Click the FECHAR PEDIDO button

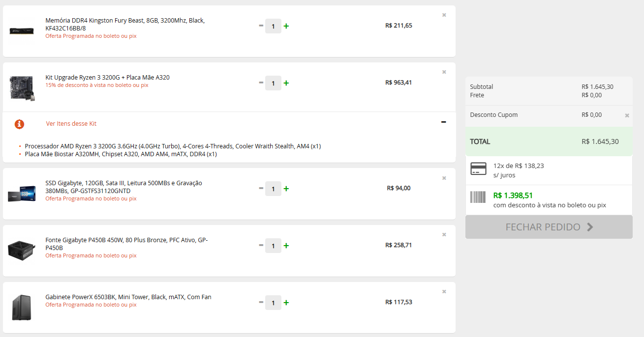549,227
